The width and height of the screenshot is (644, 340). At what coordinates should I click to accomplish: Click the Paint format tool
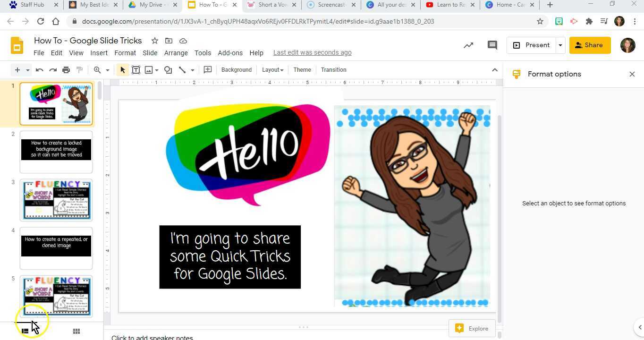(80, 69)
